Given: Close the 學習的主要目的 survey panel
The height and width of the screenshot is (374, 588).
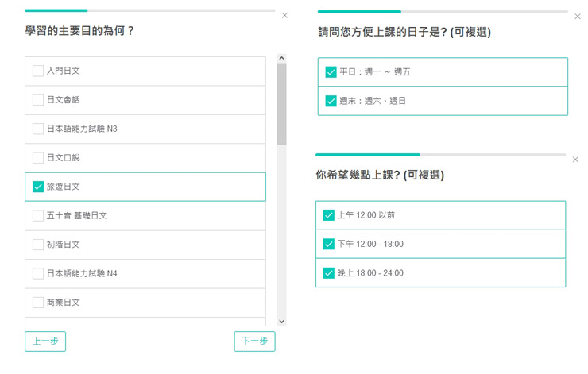Looking at the screenshot, I should tap(285, 15).
